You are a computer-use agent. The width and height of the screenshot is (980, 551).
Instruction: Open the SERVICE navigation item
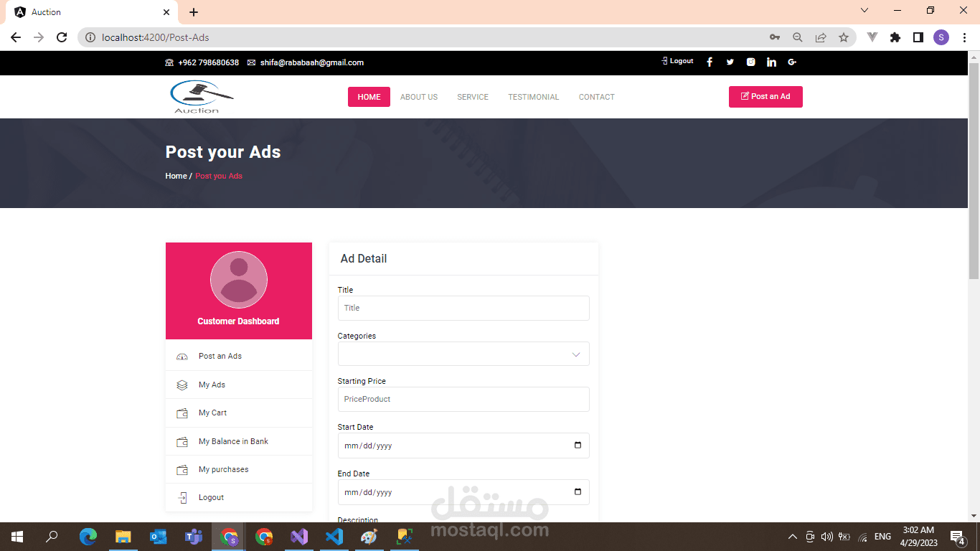[473, 97]
